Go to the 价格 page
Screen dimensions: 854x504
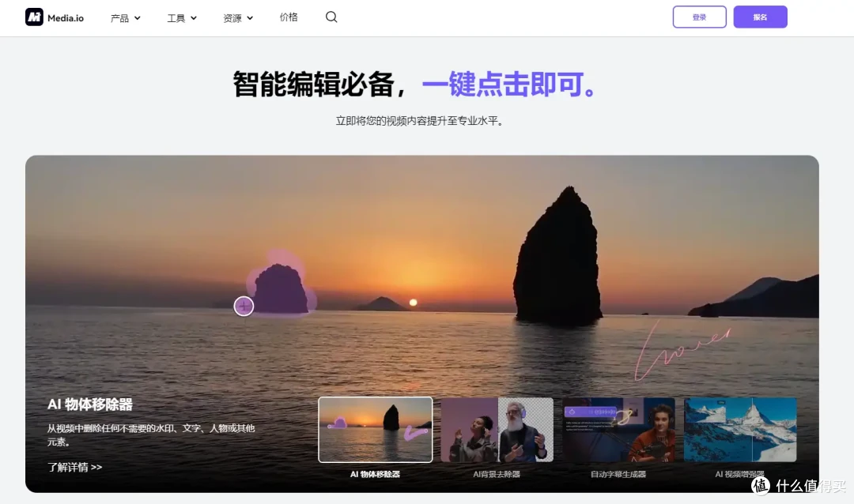[x=289, y=17]
